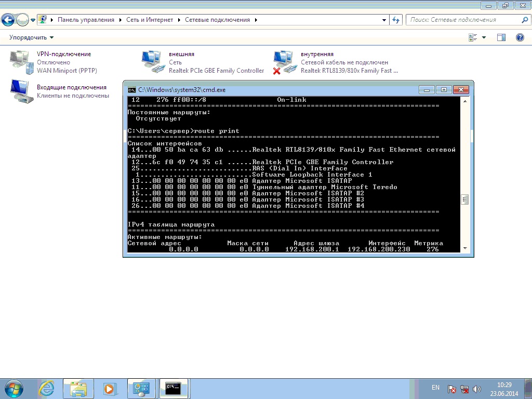The image size is (532, 399).
Task: Open the help question mark icon
Action: click(520, 37)
